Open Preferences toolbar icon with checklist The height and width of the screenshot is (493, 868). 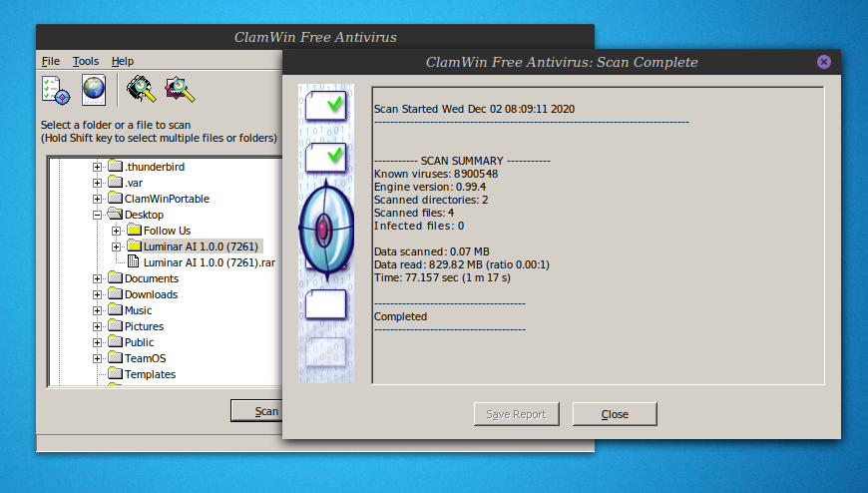coord(56,90)
